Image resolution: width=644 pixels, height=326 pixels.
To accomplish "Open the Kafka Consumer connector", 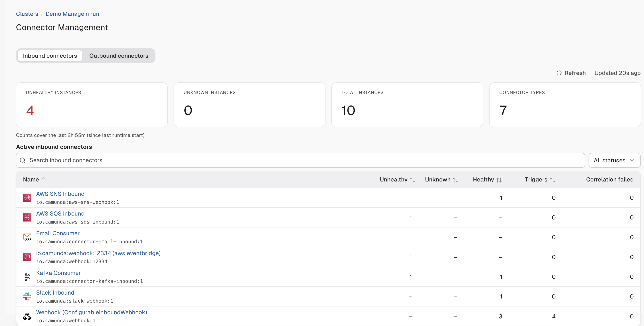I will tap(58, 273).
